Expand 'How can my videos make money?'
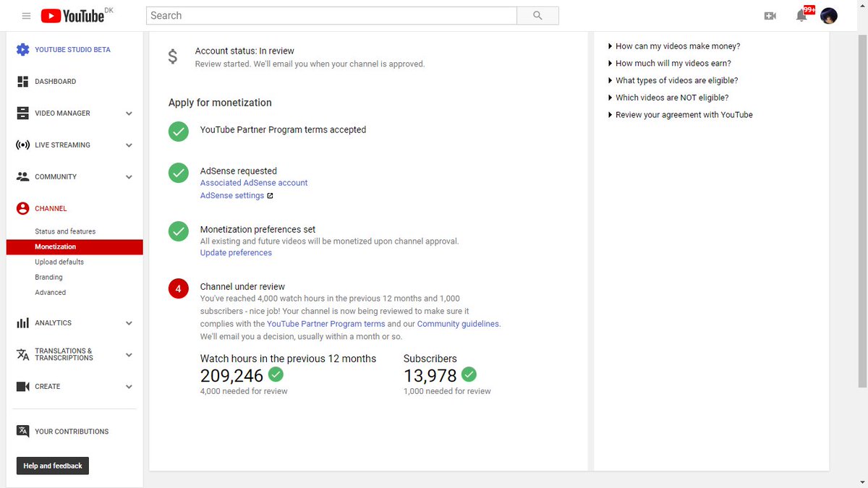This screenshot has height=488, width=868. (x=674, y=46)
